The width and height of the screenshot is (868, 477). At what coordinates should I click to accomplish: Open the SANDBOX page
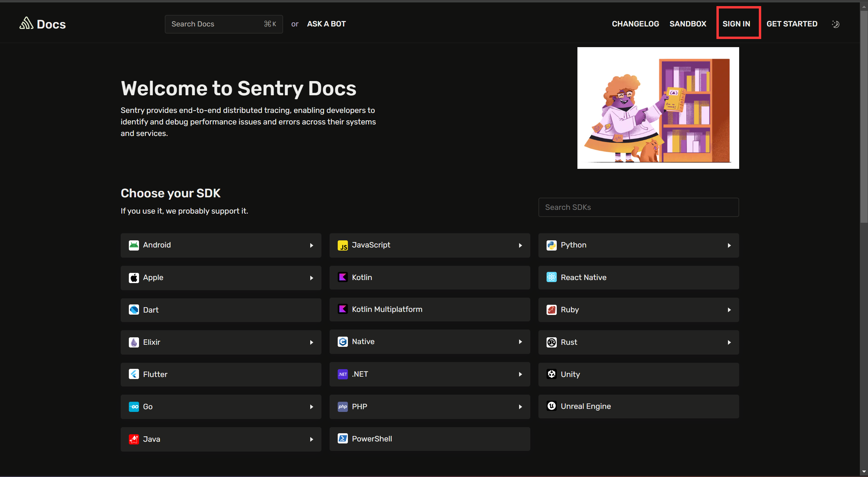688,24
